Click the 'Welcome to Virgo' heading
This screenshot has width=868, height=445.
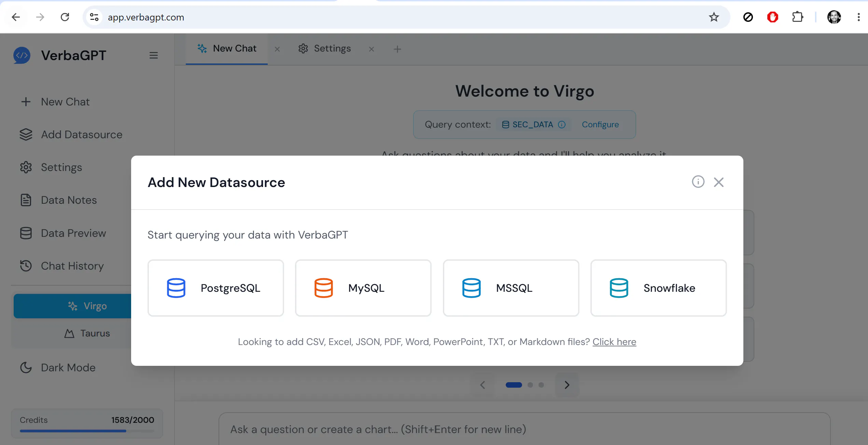tap(524, 91)
